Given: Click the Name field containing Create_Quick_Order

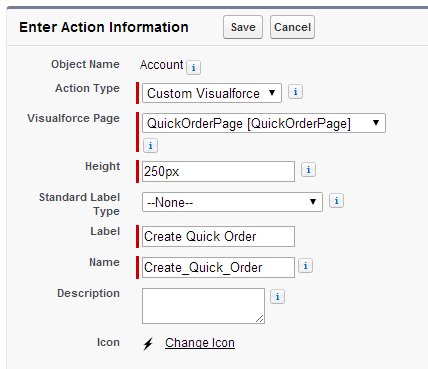Looking at the screenshot, I should (x=218, y=267).
